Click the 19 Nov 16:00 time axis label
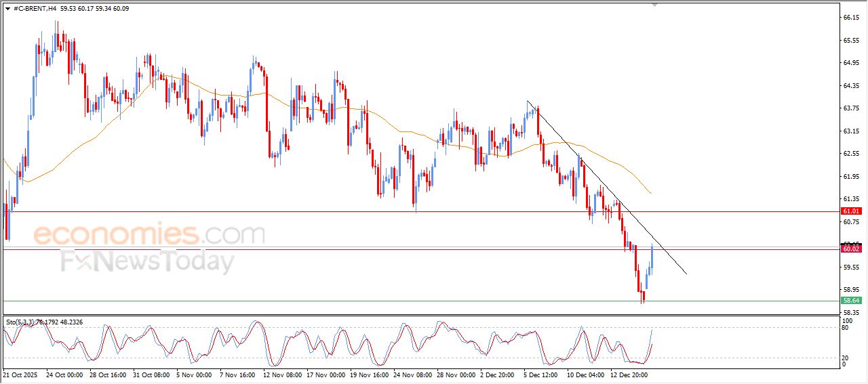 (x=371, y=374)
